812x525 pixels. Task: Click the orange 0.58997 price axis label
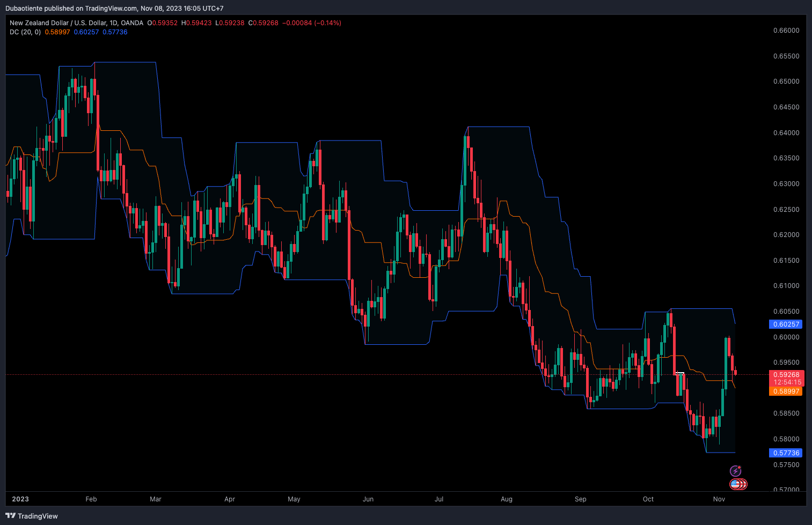pos(786,391)
